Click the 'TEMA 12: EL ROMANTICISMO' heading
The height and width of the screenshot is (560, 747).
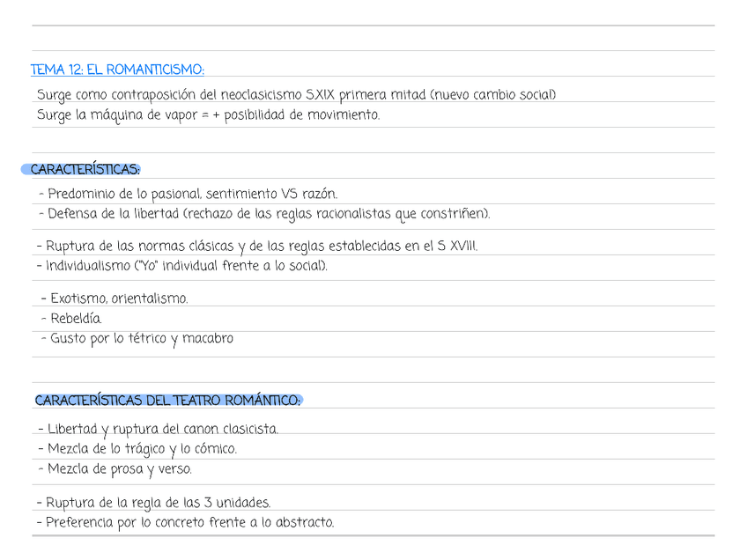[117, 70]
